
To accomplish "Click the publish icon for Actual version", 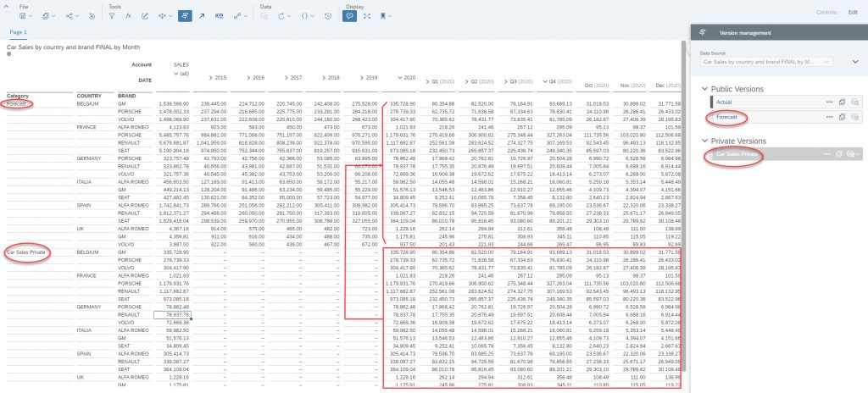I will 854,102.
